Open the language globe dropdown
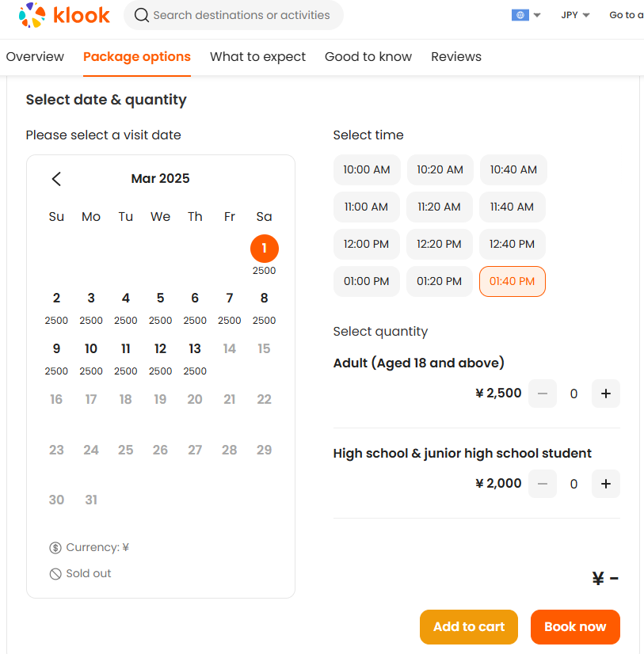The width and height of the screenshot is (644, 654). pyautogui.click(x=526, y=15)
